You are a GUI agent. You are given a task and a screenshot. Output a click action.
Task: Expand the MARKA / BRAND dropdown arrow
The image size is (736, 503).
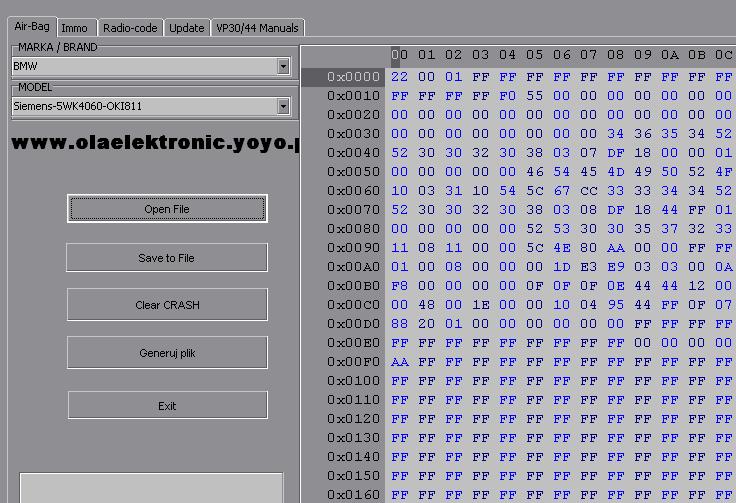(x=283, y=66)
